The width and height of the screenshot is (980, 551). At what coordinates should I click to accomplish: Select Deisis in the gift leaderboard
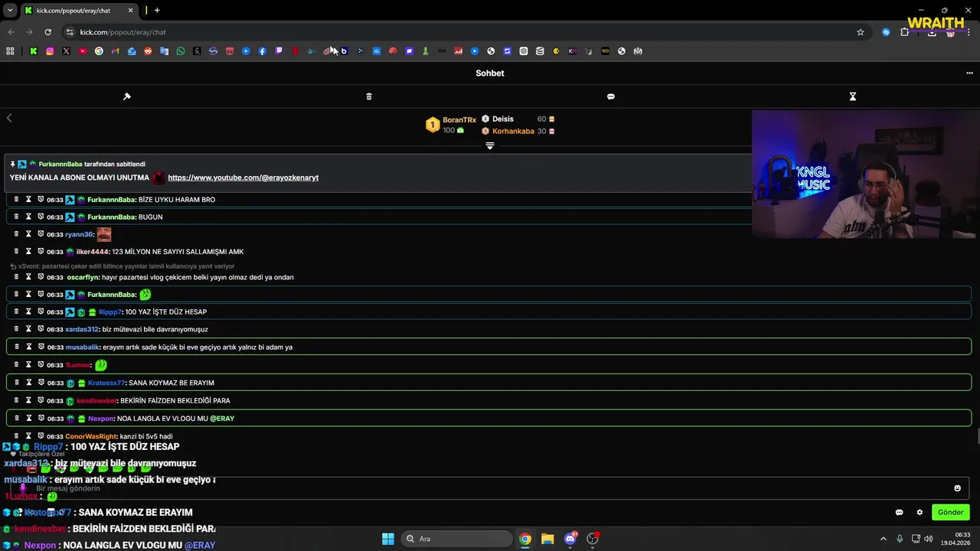pyautogui.click(x=503, y=119)
